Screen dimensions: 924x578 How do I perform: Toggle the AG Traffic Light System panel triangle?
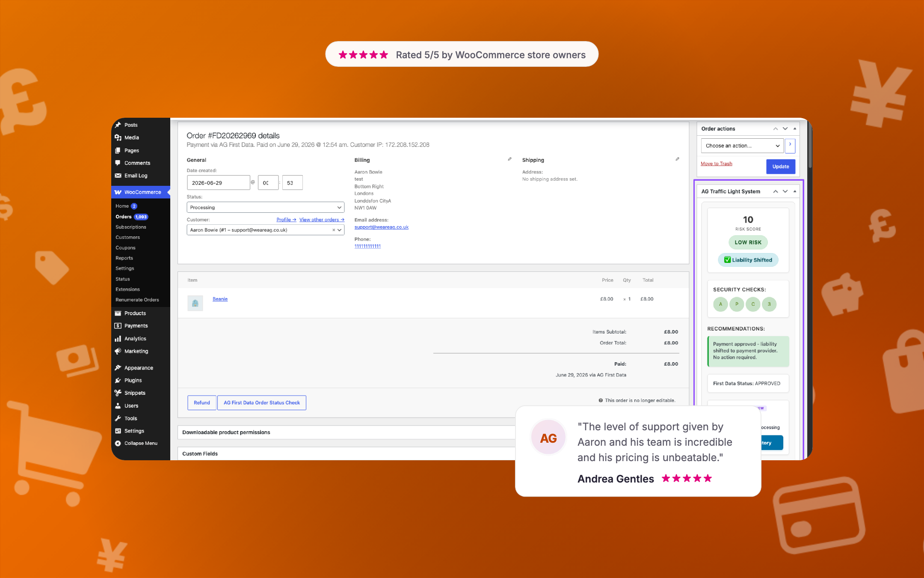point(795,191)
